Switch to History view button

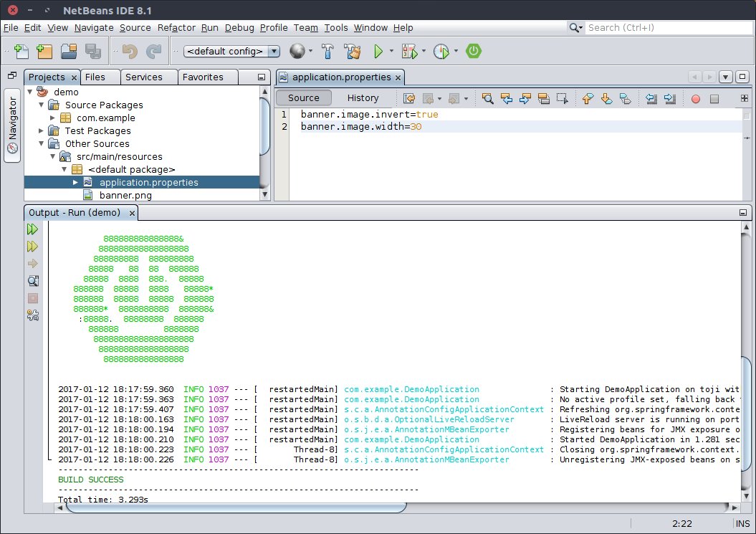[x=363, y=98]
